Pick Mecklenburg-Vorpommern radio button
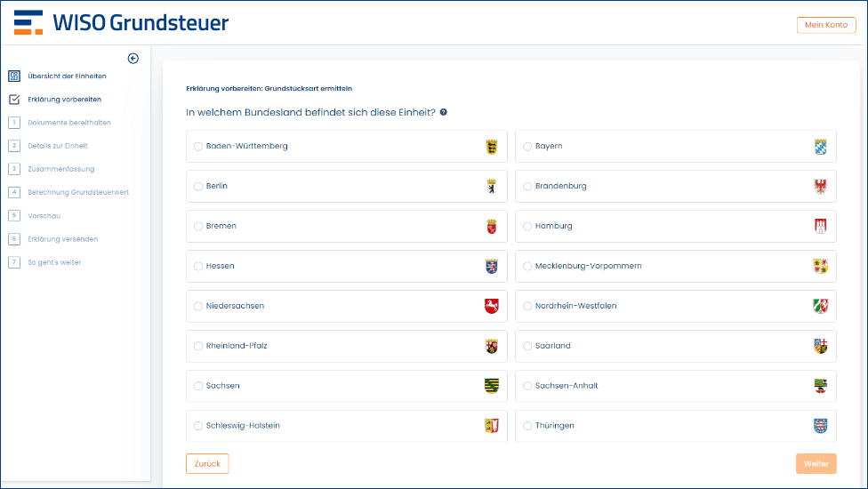This screenshot has height=489, width=868. click(527, 266)
